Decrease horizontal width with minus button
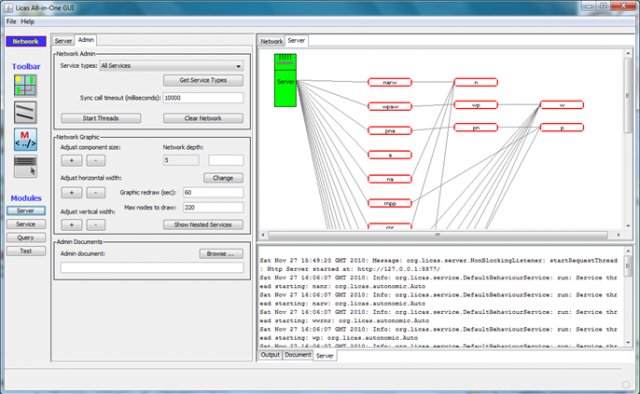This screenshot has width=640, height=394. [x=96, y=192]
